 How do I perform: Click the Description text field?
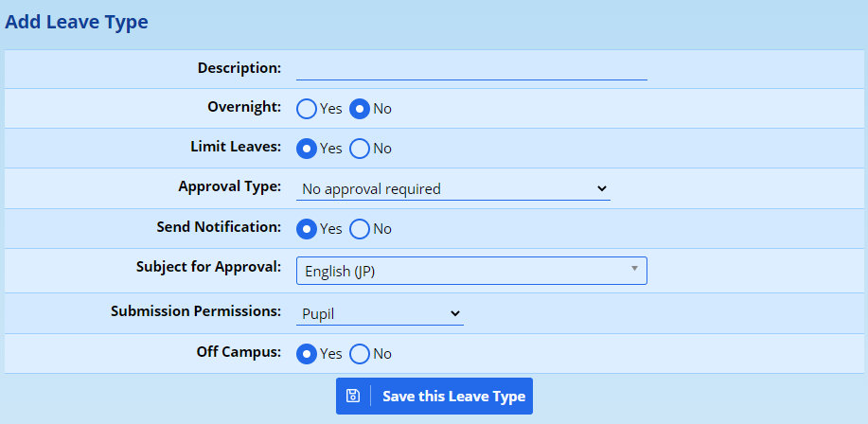pyautogui.click(x=471, y=68)
